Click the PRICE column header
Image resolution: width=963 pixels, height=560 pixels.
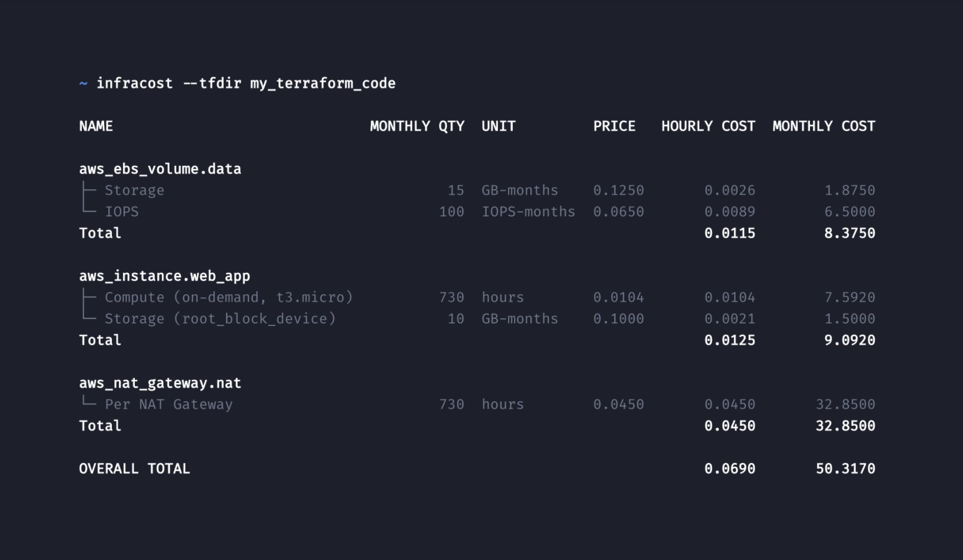coord(614,126)
